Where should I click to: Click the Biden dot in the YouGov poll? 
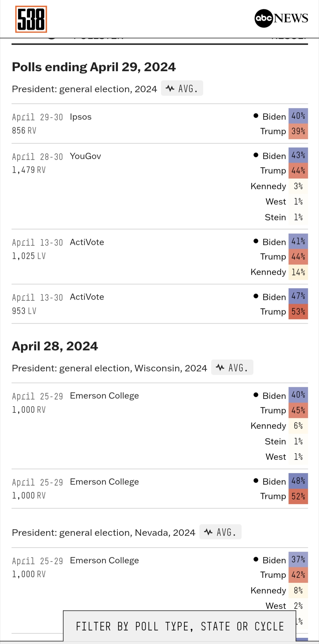[256, 155]
